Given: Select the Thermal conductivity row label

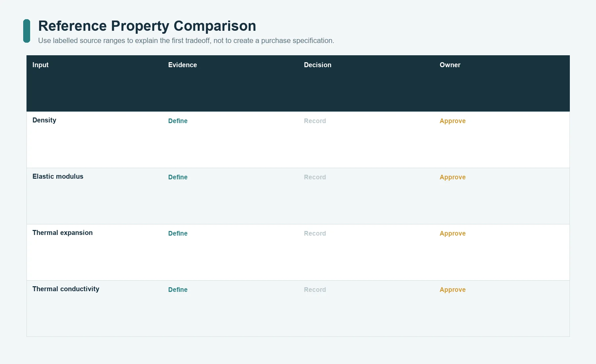Looking at the screenshot, I should click(x=66, y=289).
